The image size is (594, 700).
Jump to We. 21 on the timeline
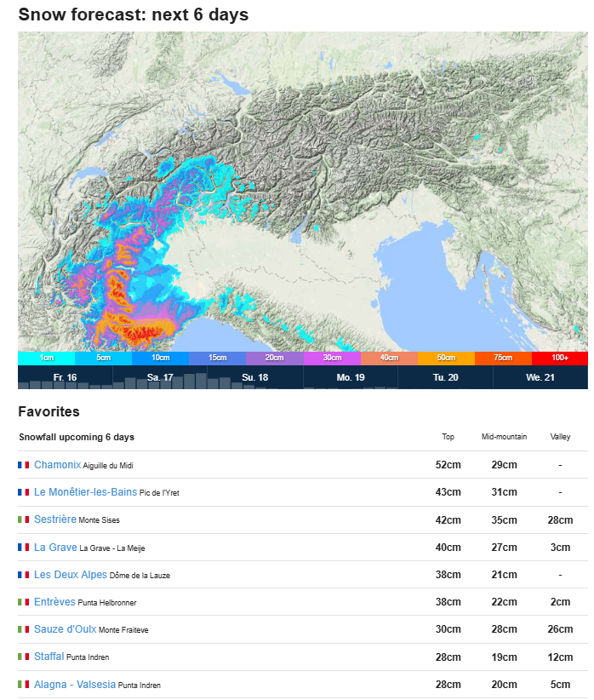click(x=540, y=377)
